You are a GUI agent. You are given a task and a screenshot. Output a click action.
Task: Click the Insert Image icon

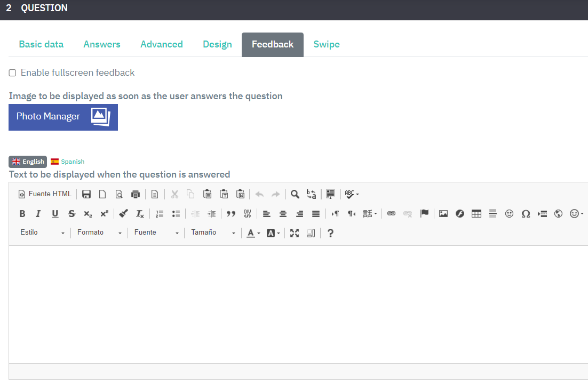click(x=443, y=213)
